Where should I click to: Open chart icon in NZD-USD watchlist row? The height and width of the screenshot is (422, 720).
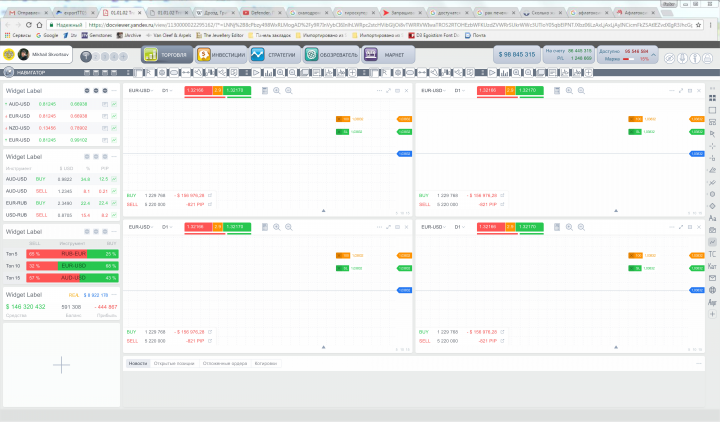(x=114, y=128)
